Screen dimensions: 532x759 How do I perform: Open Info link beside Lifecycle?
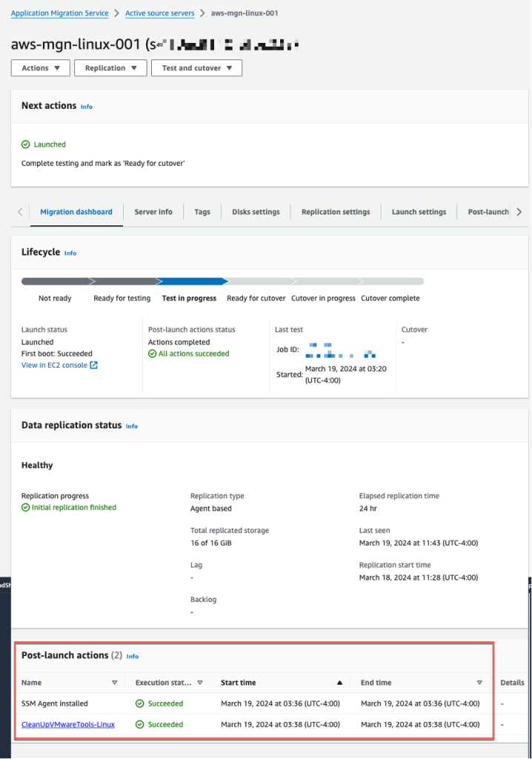(x=70, y=253)
